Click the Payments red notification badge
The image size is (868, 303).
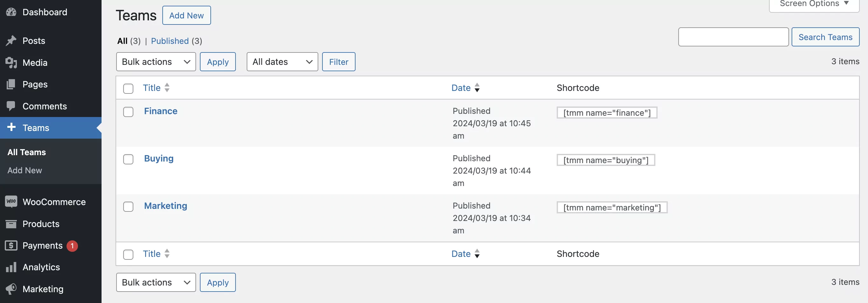coord(72,246)
